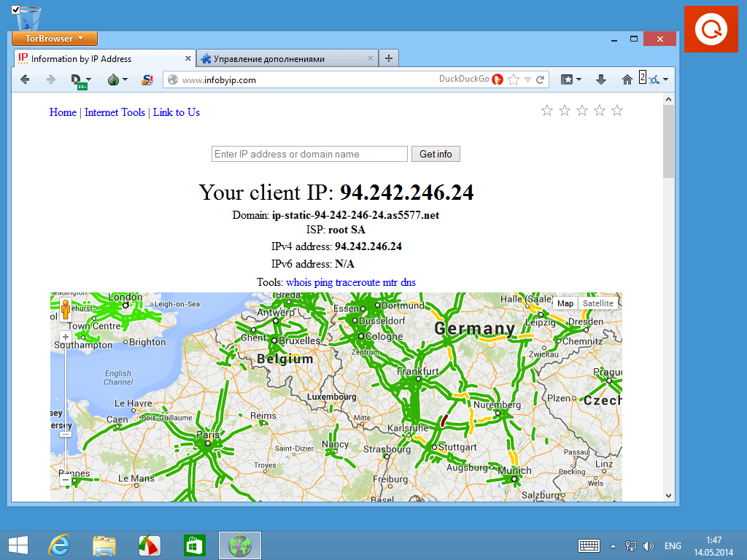747x560 pixels.
Task: Click the IP address or domain field
Action: click(x=309, y=154)
